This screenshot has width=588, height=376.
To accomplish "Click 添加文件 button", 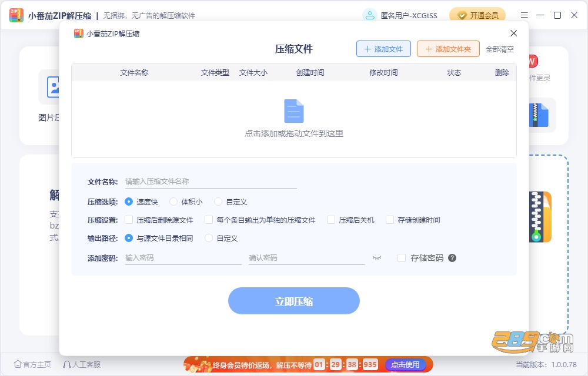I will click(x=383, y=49).
